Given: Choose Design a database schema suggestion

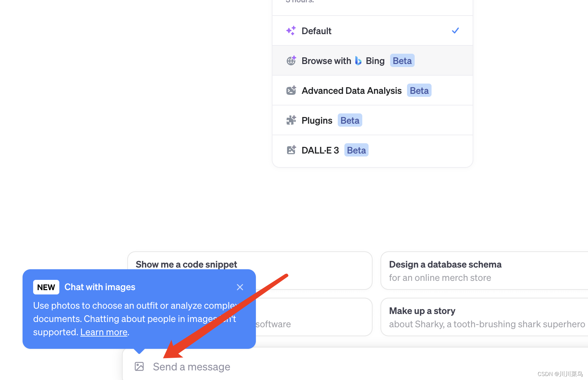Looking at the screenshot, I should (484, 271).
